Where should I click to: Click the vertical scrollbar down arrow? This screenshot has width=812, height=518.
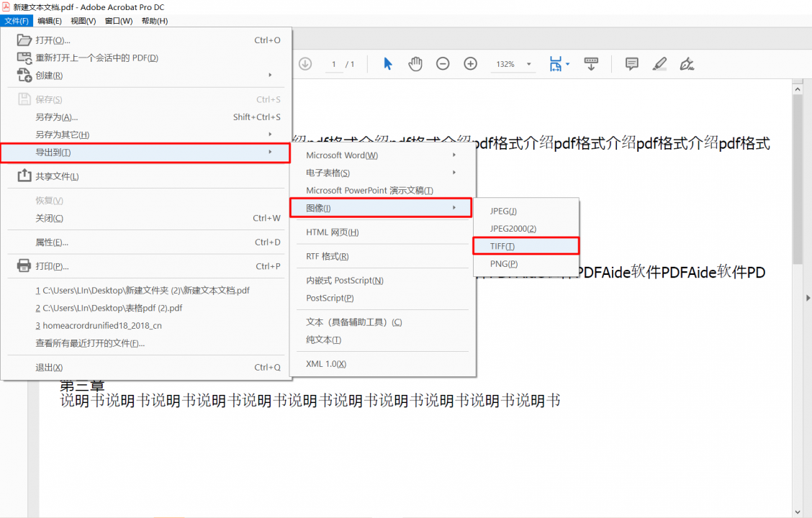pos(798,512)
